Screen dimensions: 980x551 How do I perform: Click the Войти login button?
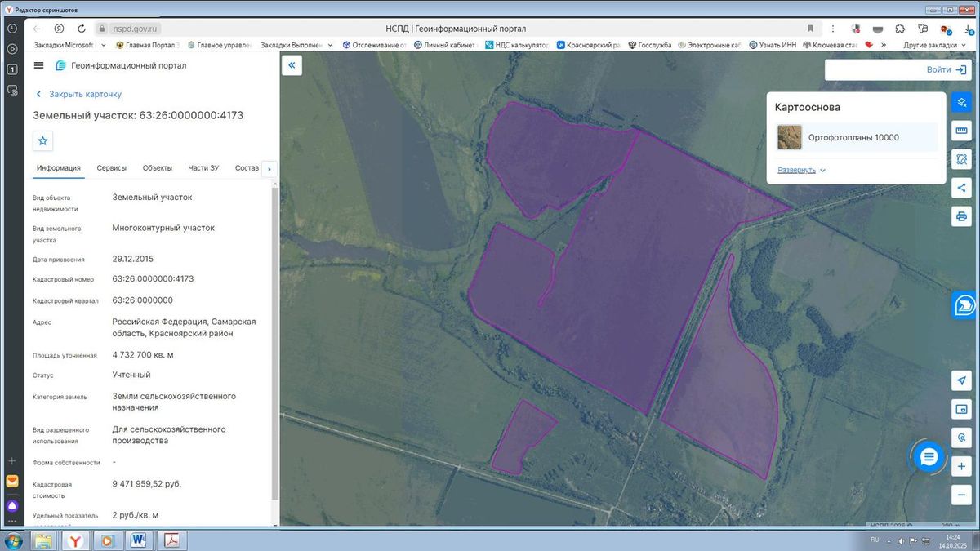(x=947, y=69)
